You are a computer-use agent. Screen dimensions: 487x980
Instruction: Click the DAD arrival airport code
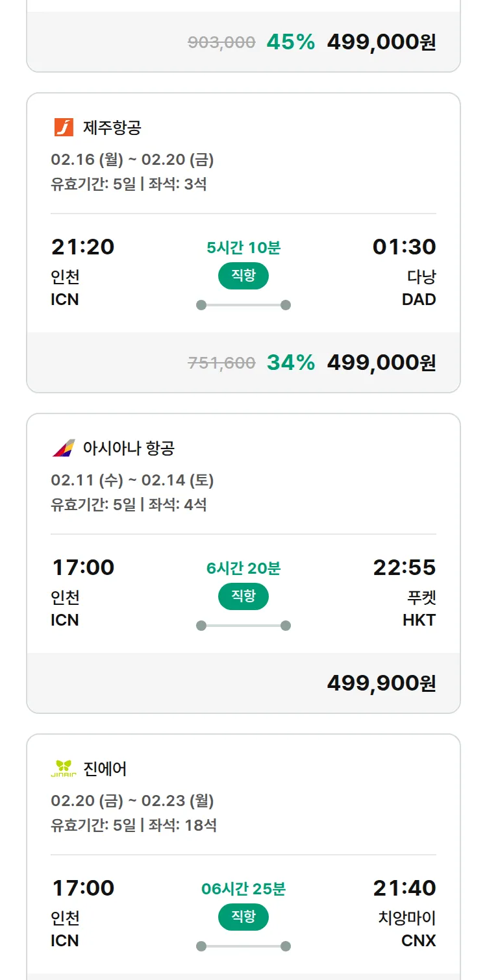pos(419,300)
